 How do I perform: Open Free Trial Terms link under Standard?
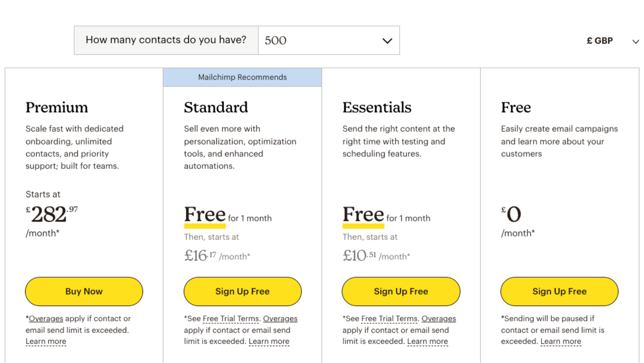(x=231, y=319)
